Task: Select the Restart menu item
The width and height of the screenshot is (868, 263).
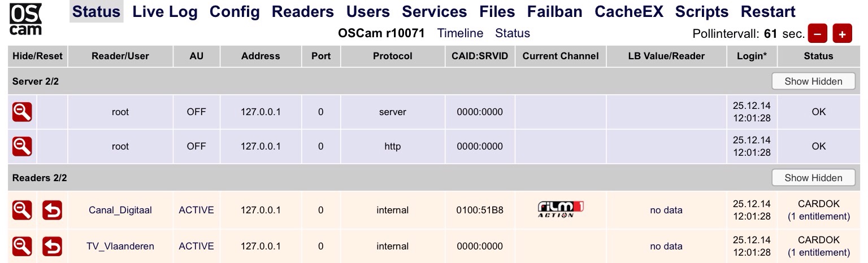Action: pyautogui.click(x=768, y=12)
